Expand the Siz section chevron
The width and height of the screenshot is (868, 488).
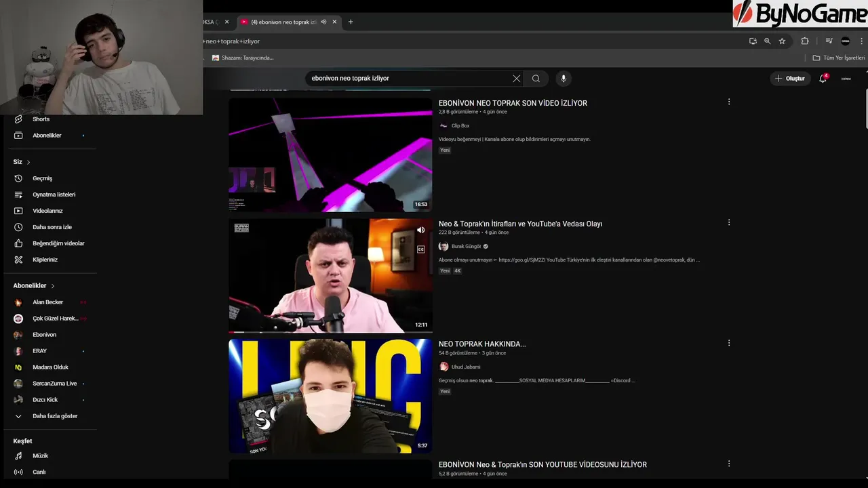coord(28,162)
